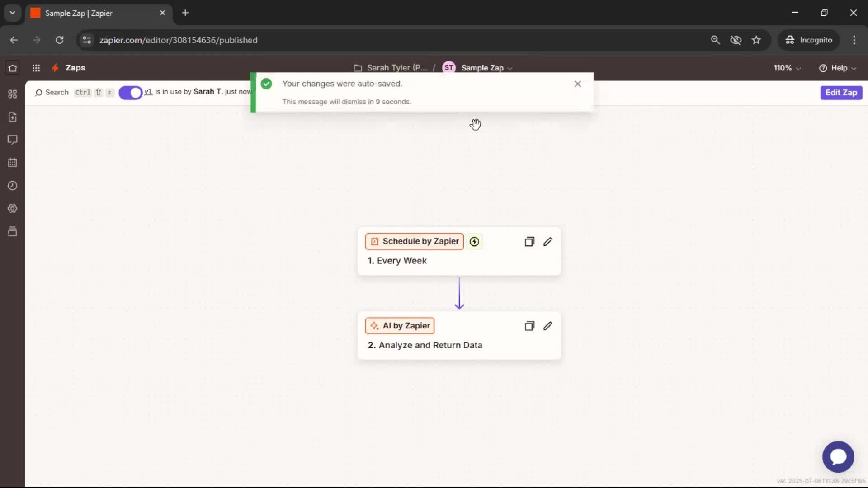Viewport: 868px width, 488px height.
Task: Open Chrome's three-dot menu
Action: pyautogui.click(x=854, y=40)
